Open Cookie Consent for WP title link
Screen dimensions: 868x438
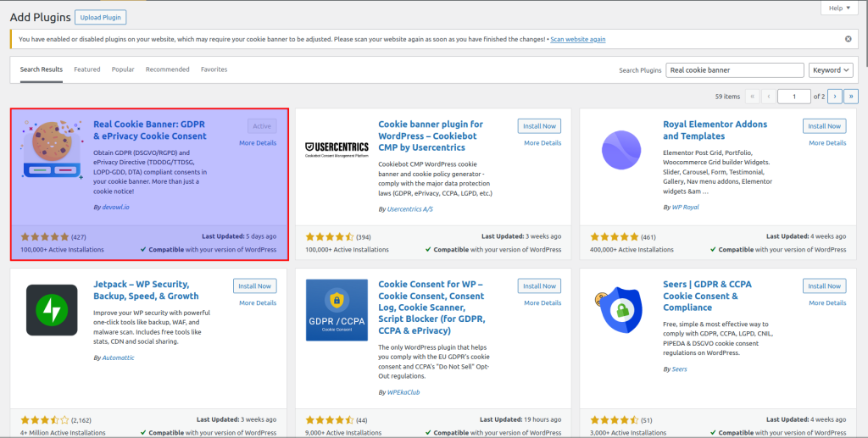coord(431,308)
